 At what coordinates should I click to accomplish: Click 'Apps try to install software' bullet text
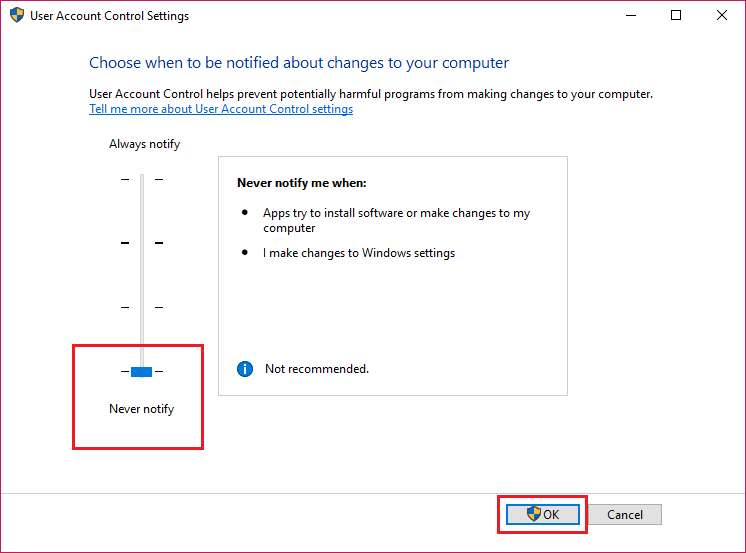pos(396,220)
